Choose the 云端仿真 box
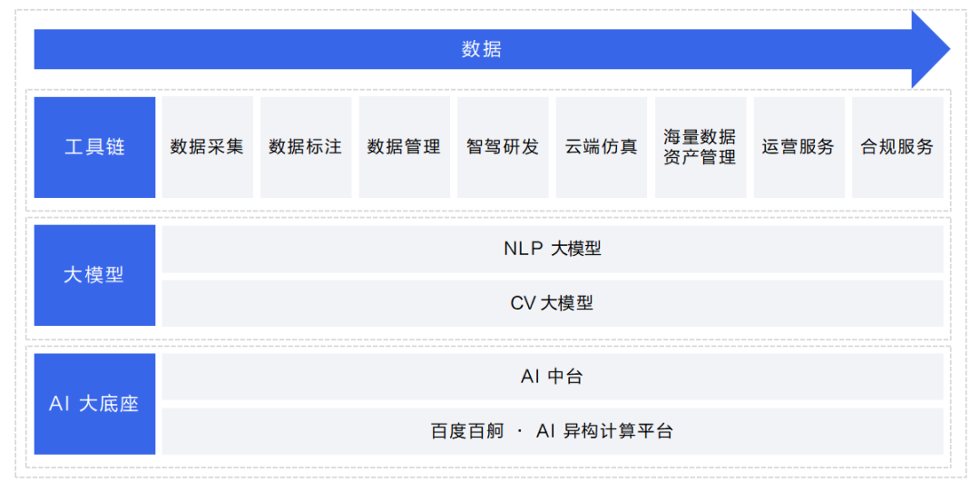The height and width of the screenshot is (492, 980). click(x=602, y=147)
